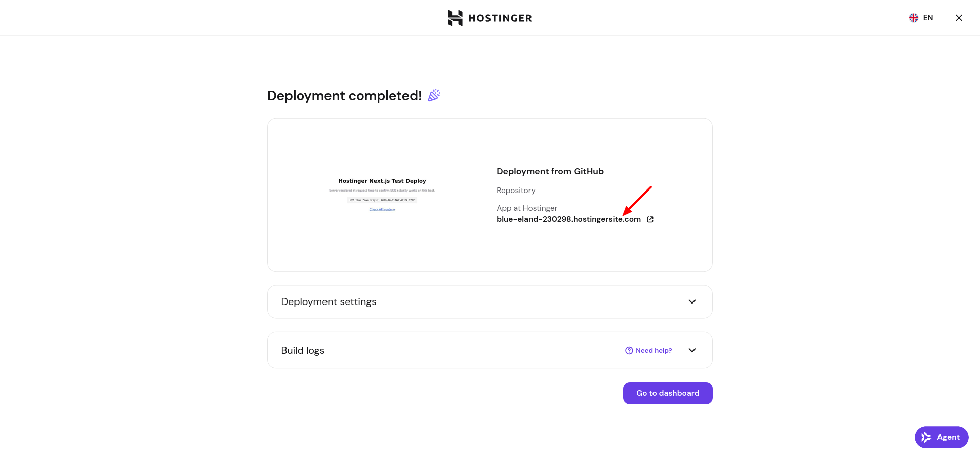This screenshot has height=455, width=980.
Task: Click the Build logs chevron arrow
Action: (692, 350)
